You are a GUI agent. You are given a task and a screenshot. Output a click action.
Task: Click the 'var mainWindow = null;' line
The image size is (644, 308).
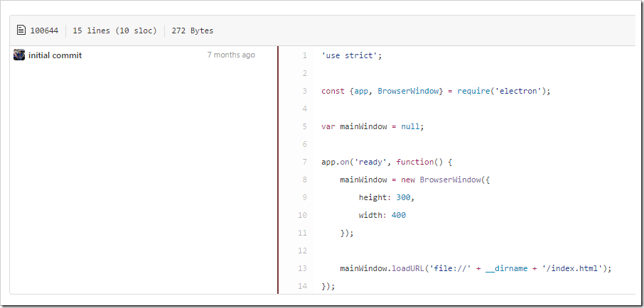coord(372,126)
